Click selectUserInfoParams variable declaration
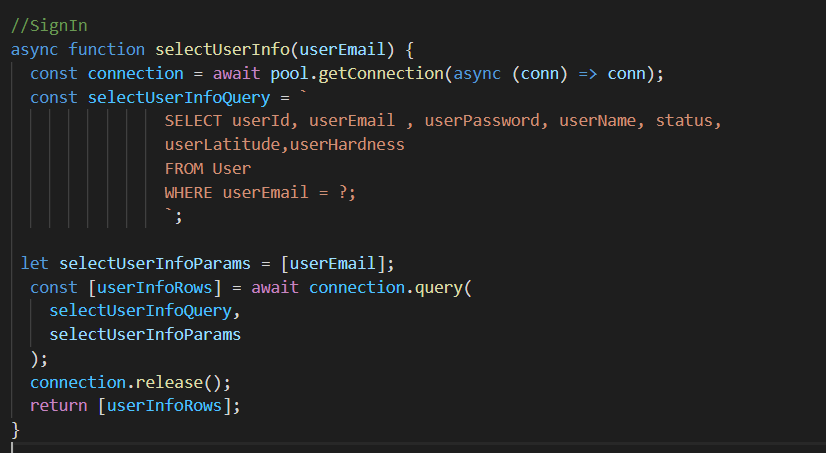The width and height of the screenshot is (826, 453). click(x=154, y=263)
